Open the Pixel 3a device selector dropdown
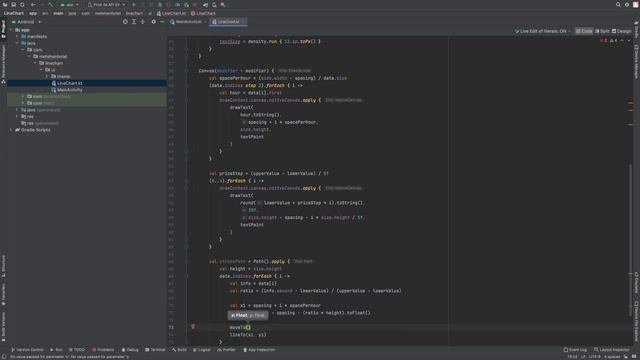 tap(107, 4)
